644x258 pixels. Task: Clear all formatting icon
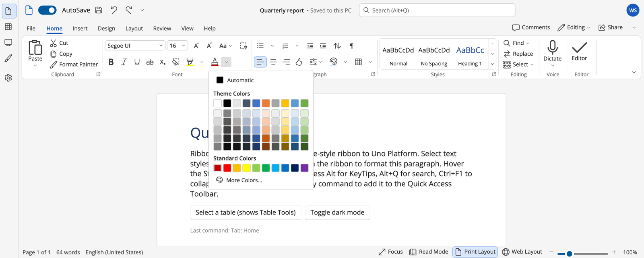tap(243, 46)
